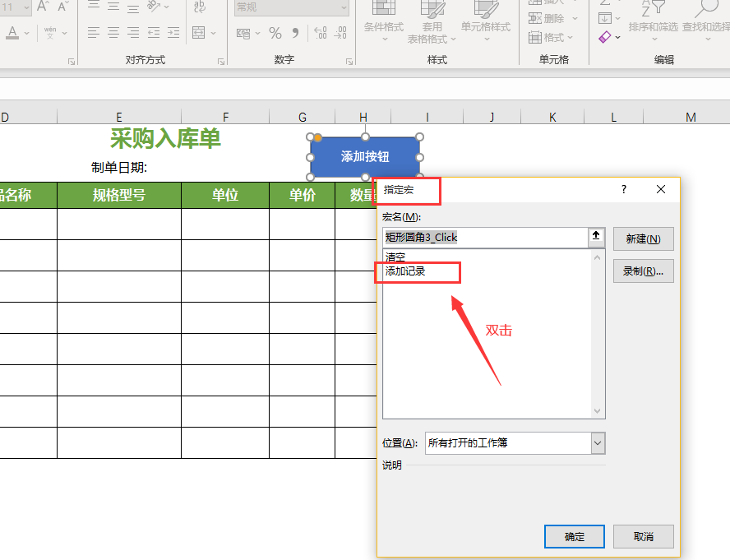The image size is (730, 560).
Task: Click the 采购入库单 title text
Action: coord(165,138)
